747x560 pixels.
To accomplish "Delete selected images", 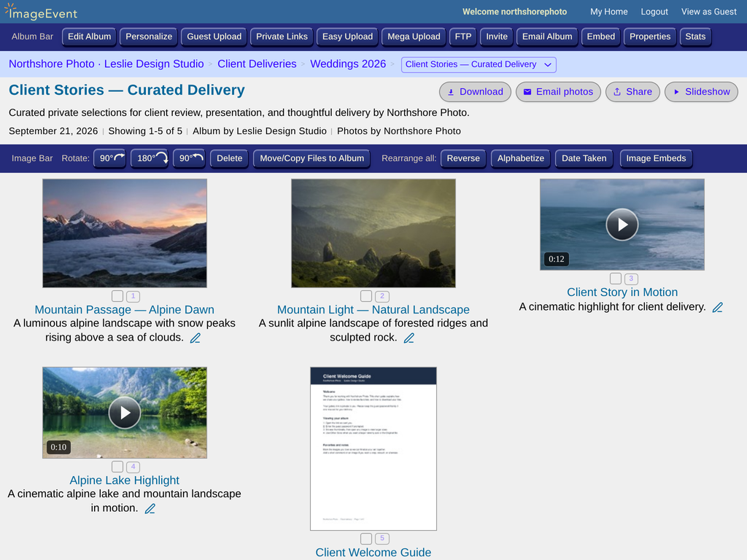I will click(229, 158).
